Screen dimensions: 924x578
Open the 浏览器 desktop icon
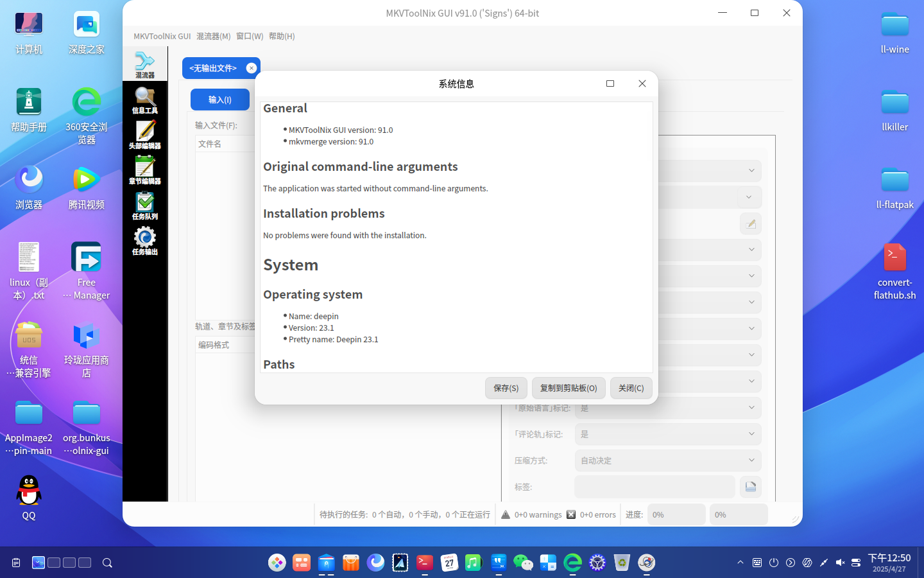pyautogui.click(x=29, y=188)
